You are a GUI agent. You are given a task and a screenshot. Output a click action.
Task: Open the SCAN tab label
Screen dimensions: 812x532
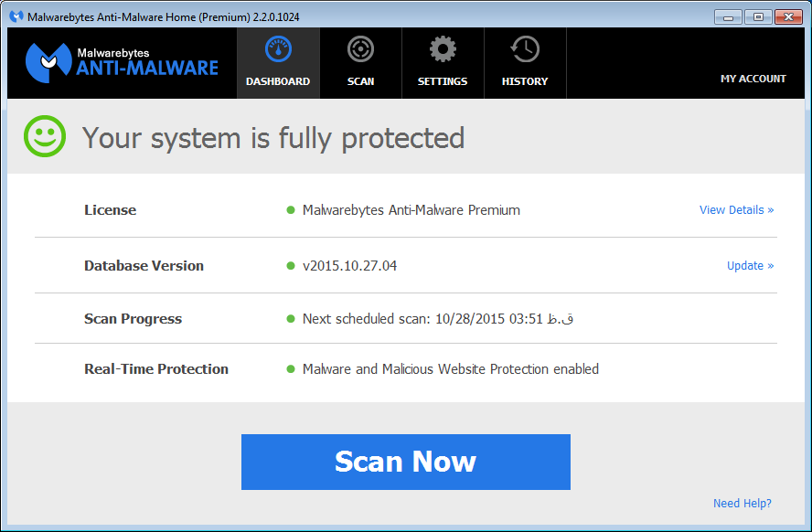[x=360, y=81]
